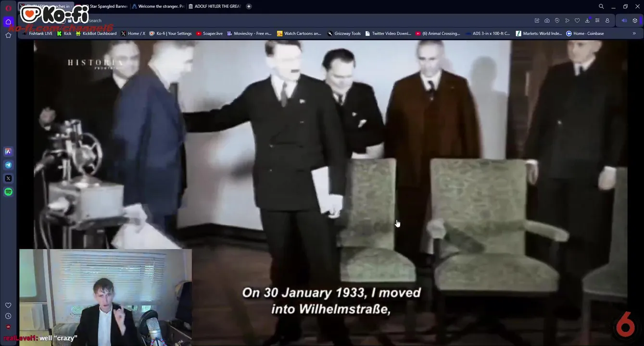Switch to Welcome the stranger tab
Viewport: 644px width, 346px height.
coord(158,6)
